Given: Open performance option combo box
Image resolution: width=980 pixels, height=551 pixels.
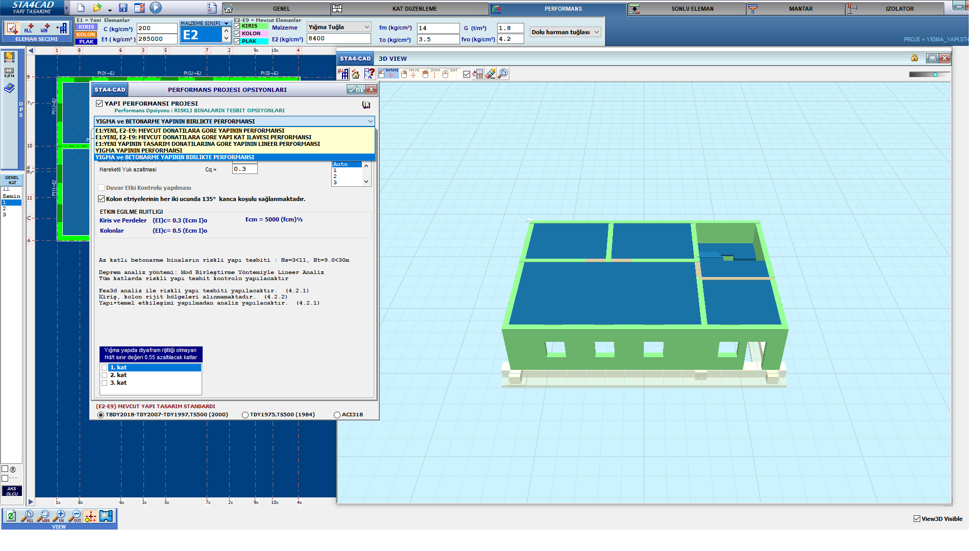Looking at the screenshot, I should click(234, 121).
